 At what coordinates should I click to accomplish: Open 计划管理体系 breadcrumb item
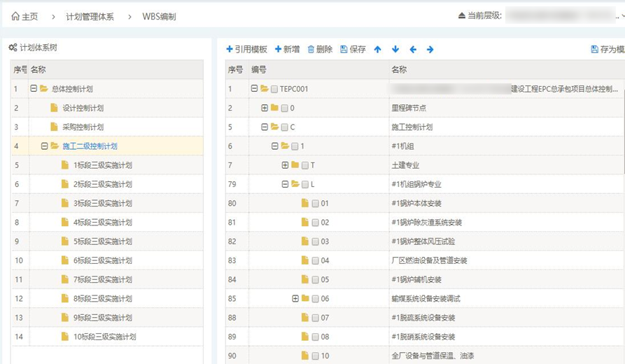point(90,16)
